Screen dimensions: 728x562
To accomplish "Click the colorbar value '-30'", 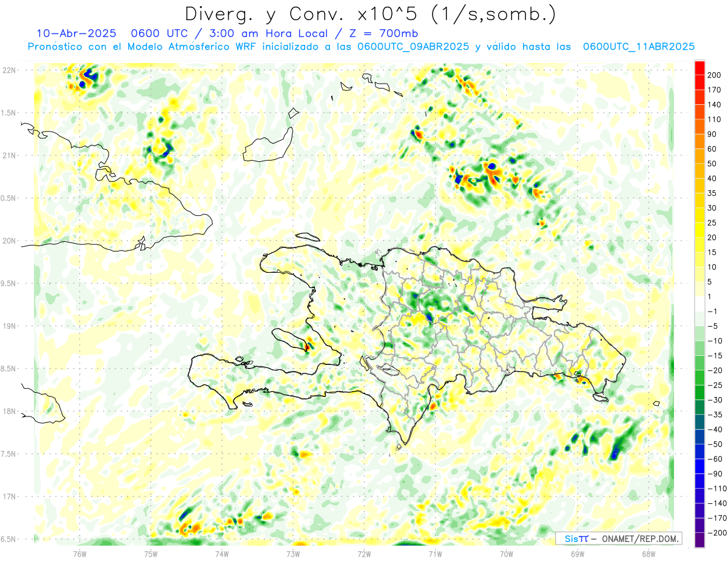I will point(714,400).
